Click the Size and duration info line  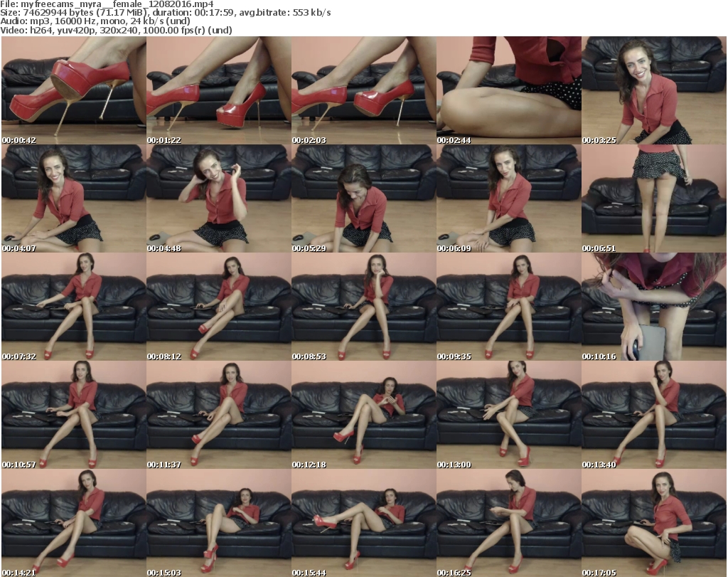coord(165,13)
